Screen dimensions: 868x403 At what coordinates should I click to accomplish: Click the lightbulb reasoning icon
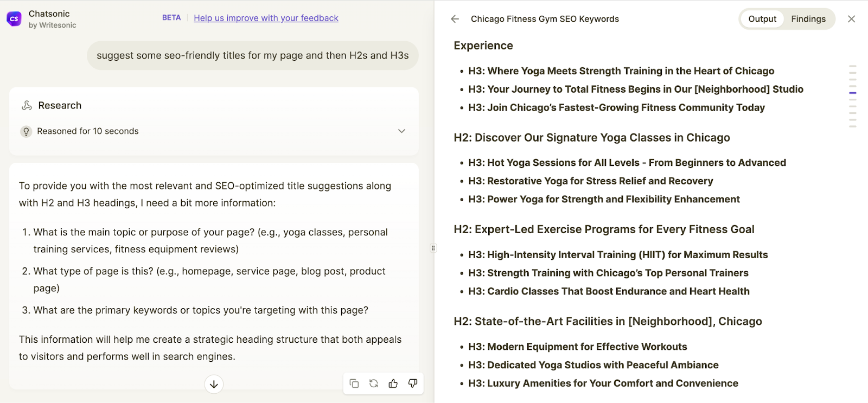coord(26,131)
